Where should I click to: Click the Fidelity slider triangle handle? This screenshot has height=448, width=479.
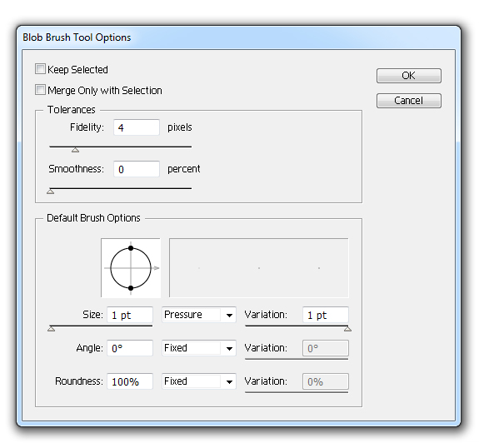(76, 150)
